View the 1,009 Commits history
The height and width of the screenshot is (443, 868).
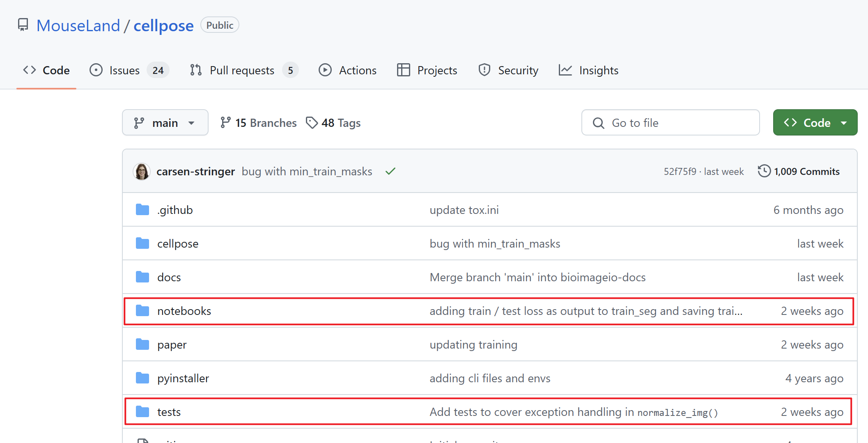tap(799, 172)
